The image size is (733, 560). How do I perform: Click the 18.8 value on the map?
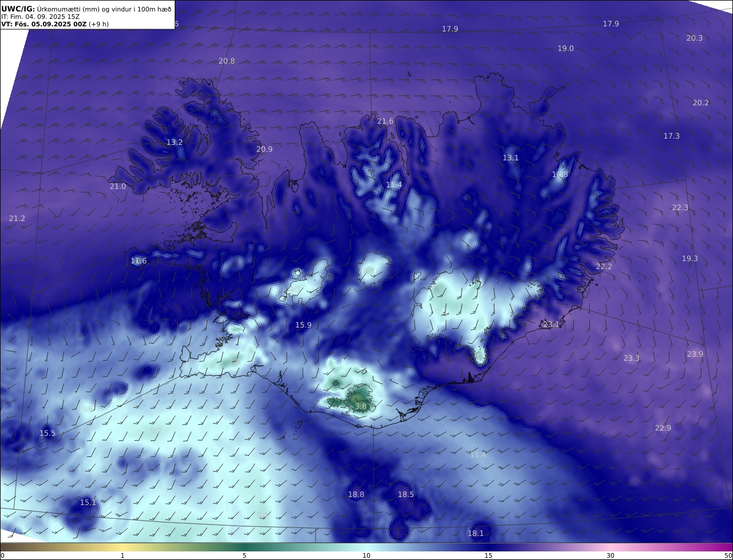pyautogui.click(x=356, y=494)
